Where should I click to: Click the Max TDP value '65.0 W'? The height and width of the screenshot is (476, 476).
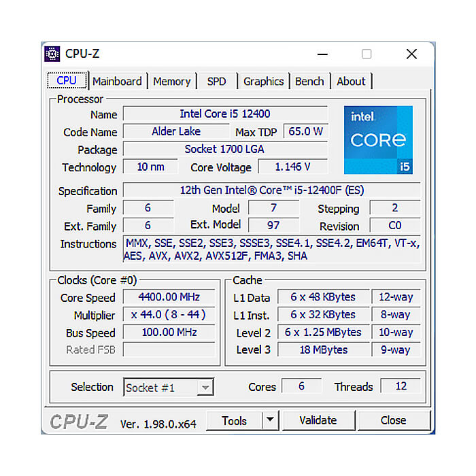click(x=306, y=131)
